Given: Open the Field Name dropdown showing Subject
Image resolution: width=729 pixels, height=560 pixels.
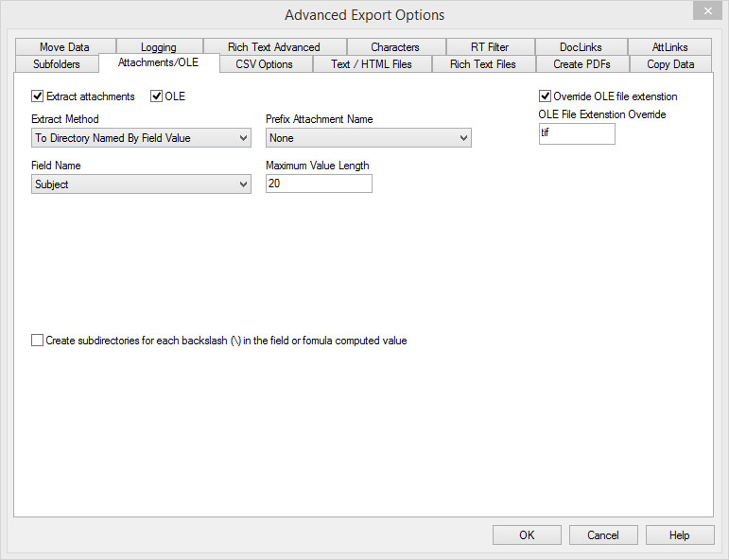Looking at the screenshot, I should point(141,184).
